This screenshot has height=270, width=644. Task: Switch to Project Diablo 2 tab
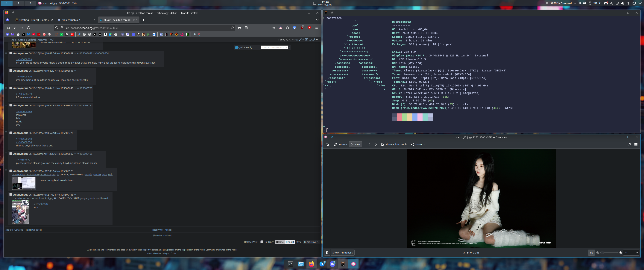click(76, 20)
